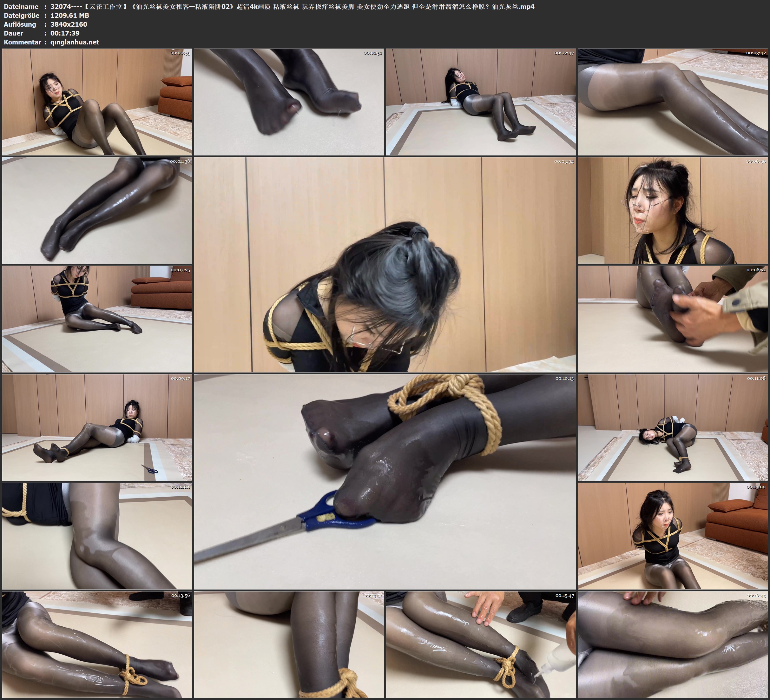Click the 3840x2160 resolution value
Image resolution: width=770 pixels, height=700 pixels.
[x=69, y=24]
